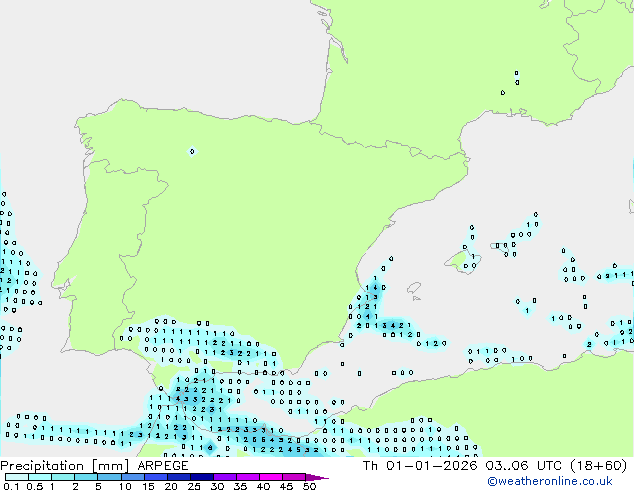Click the '0.1' legend scale label
Viewport: 634px width, 490px height.
click(11, 486)
